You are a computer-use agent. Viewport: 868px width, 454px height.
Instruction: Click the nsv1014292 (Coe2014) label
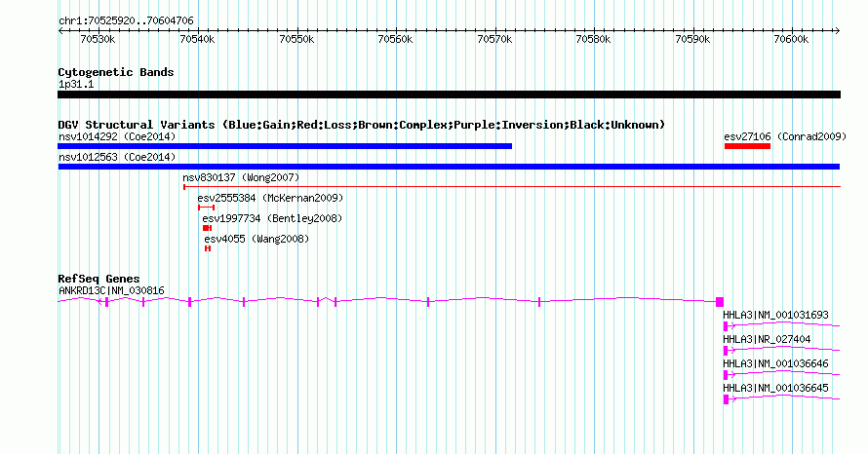point(117,136)
